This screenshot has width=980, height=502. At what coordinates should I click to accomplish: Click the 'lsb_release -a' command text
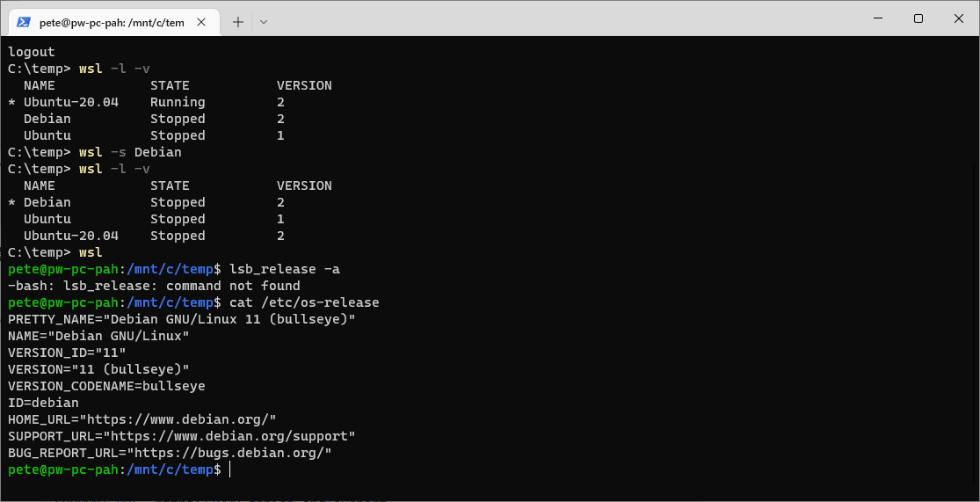(x=285, y=269)
